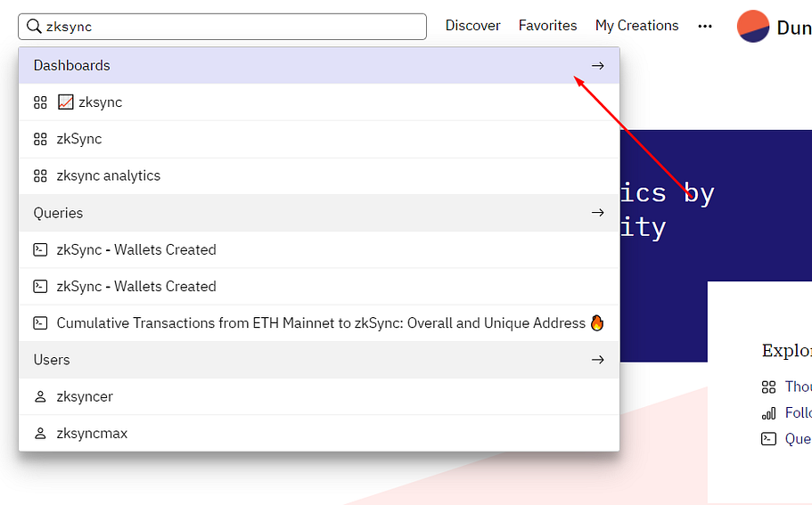
Task: Click dashboard grid icon beside zkSync
Action: coord(40,139)
